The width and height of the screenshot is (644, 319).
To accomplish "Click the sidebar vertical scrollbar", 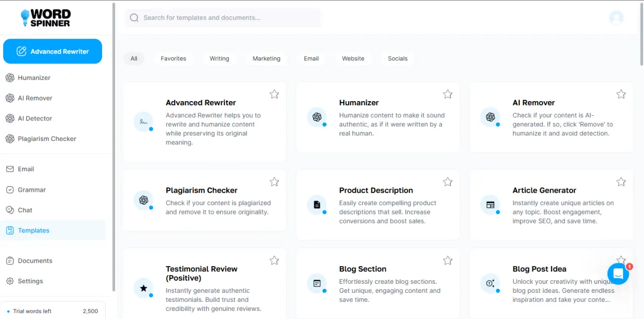I will click(114, 147).
